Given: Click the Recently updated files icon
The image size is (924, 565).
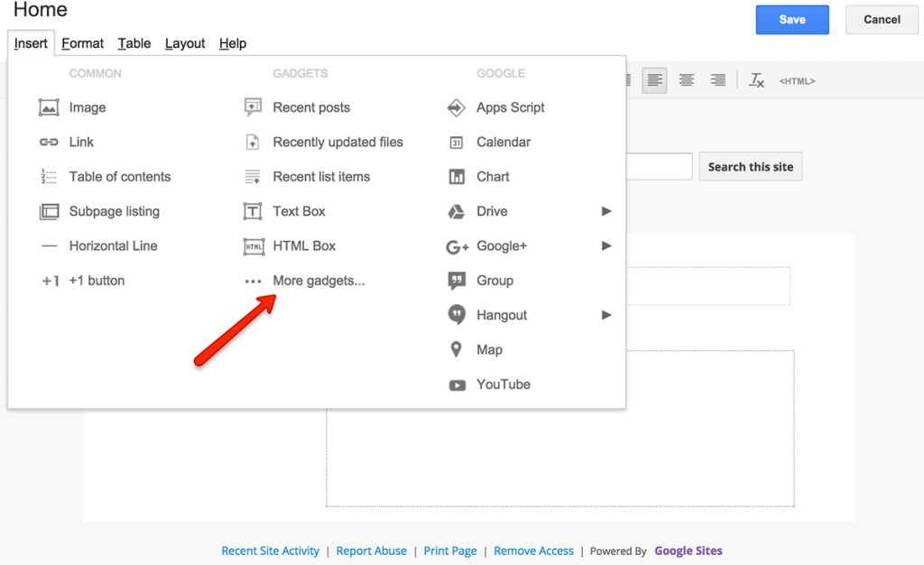Looking at the screenshot, I should pyautogui.click(x=253, y=142).
